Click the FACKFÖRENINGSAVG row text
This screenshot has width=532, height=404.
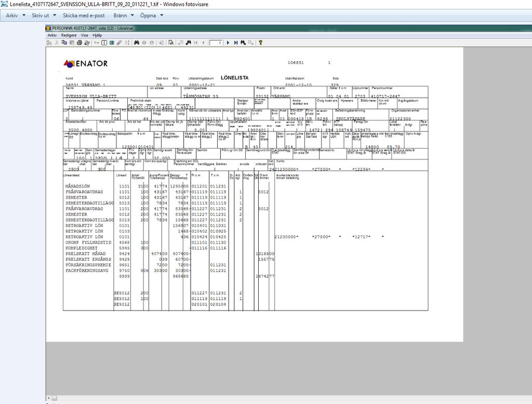coord(87,271)
